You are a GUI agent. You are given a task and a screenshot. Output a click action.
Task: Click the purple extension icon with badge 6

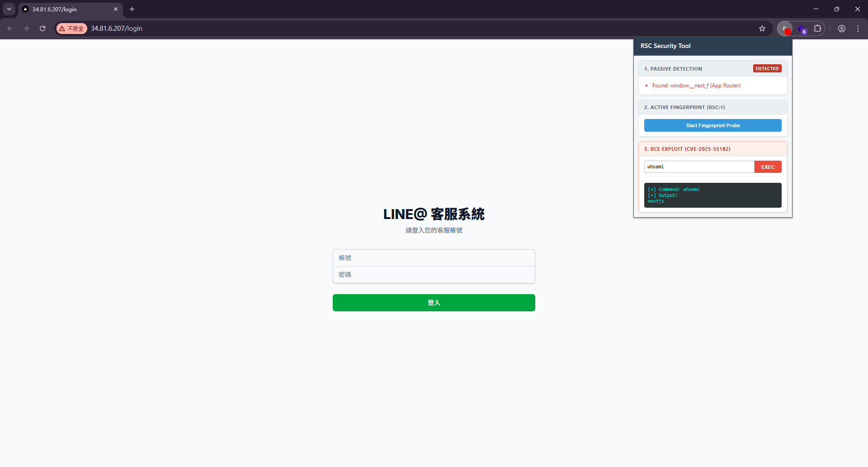(802, 29)
